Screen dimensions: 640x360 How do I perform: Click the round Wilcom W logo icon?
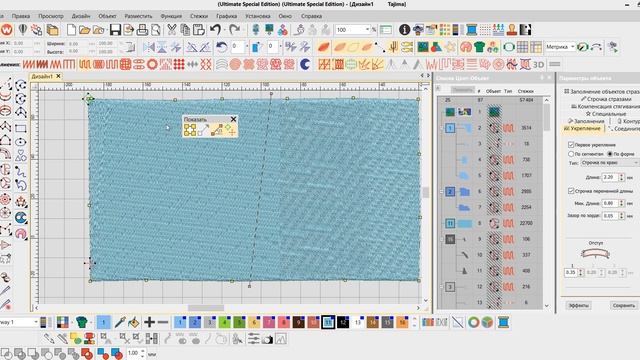click(x=7, y=30)
